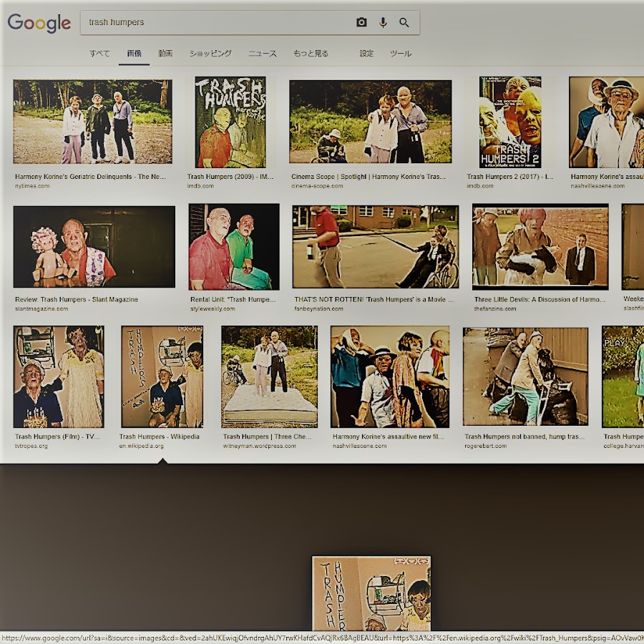This screenshot has height=644, width=644.
Task: Open the ツール options
Action: click(x=401, y=53)
